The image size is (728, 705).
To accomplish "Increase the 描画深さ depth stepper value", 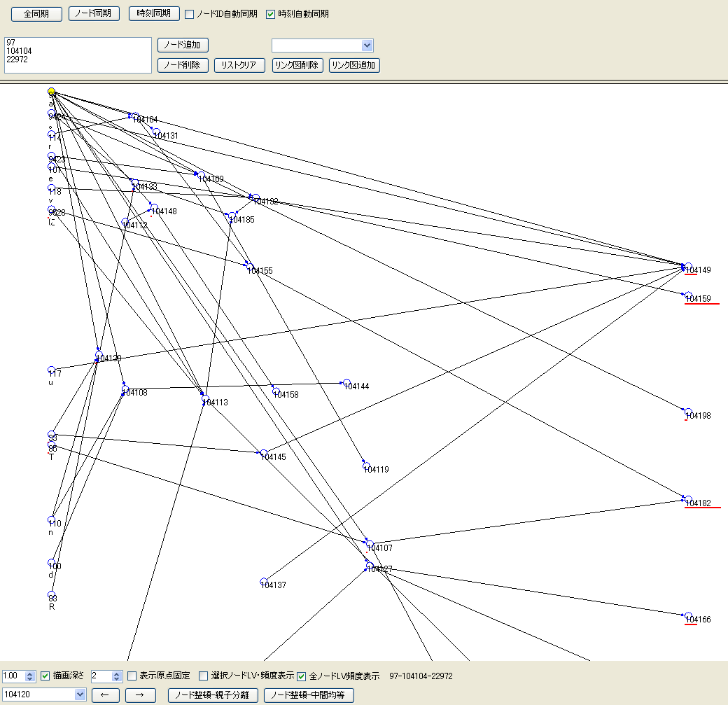I will (117, 673).
